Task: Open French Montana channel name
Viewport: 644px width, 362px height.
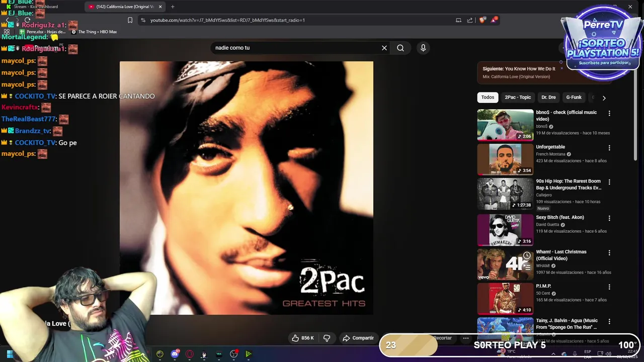Action: pos(550,154)
